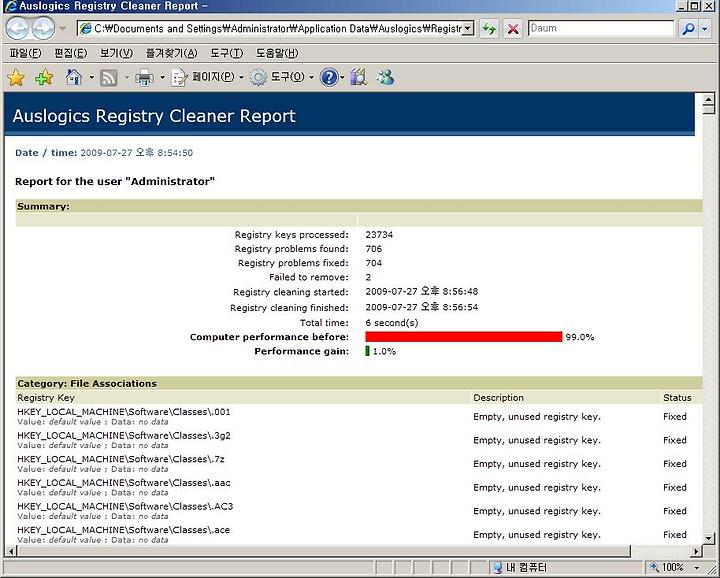Click the horizontal scrollbar right arrow
The image size is (720, 578).
tap(697, 551)
